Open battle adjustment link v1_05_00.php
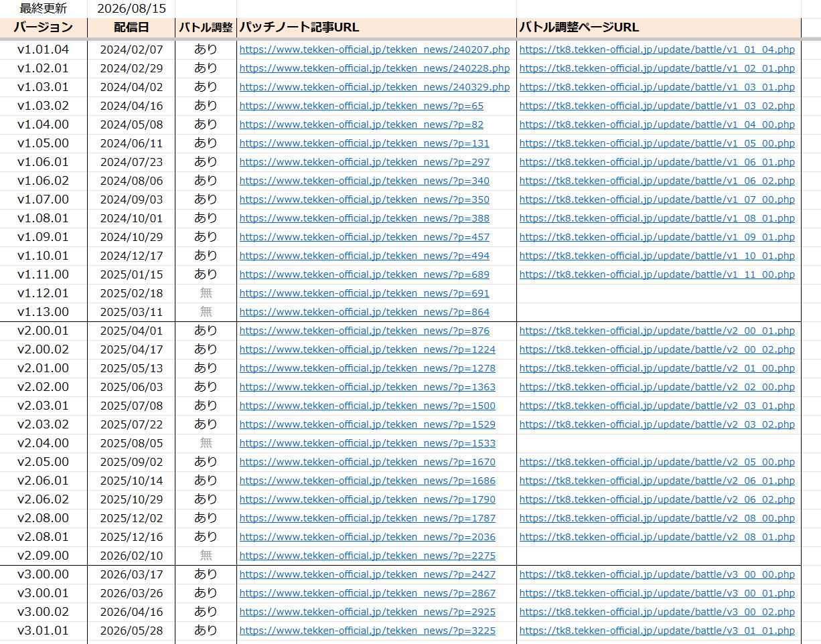 click(x=657, y=143)
